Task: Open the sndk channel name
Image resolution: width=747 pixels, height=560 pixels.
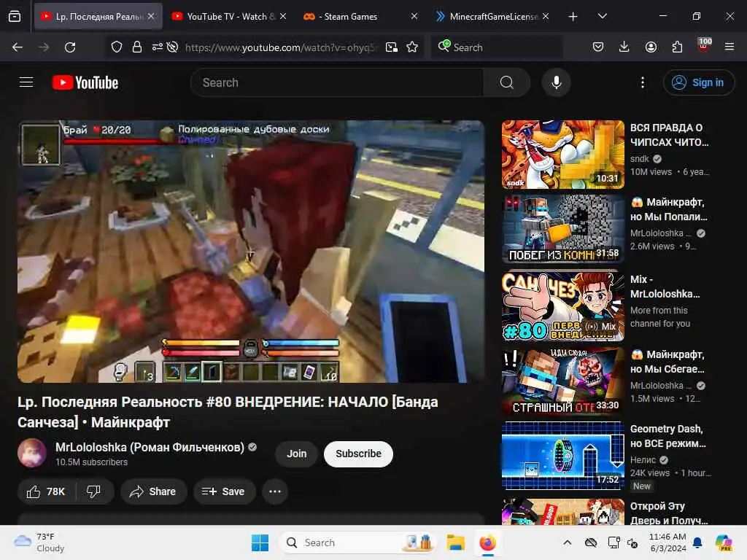Action: [639, 158]
